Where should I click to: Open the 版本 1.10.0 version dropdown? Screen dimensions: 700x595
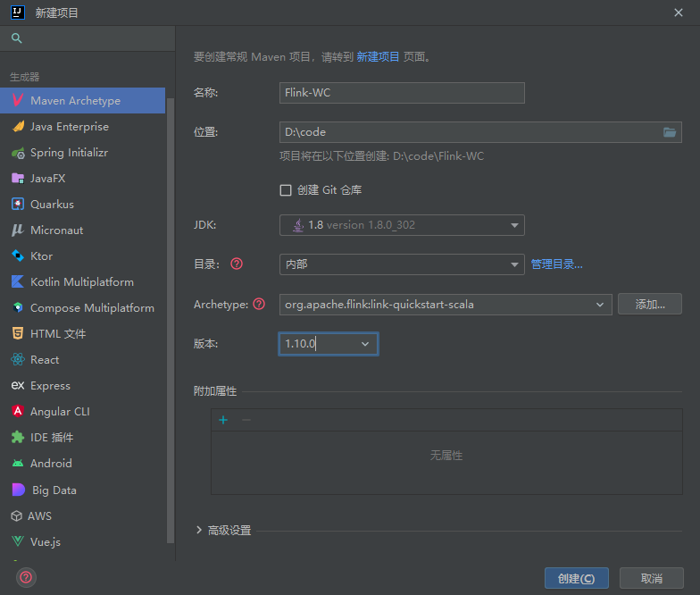pyautogui.click(x=329, y=344)
